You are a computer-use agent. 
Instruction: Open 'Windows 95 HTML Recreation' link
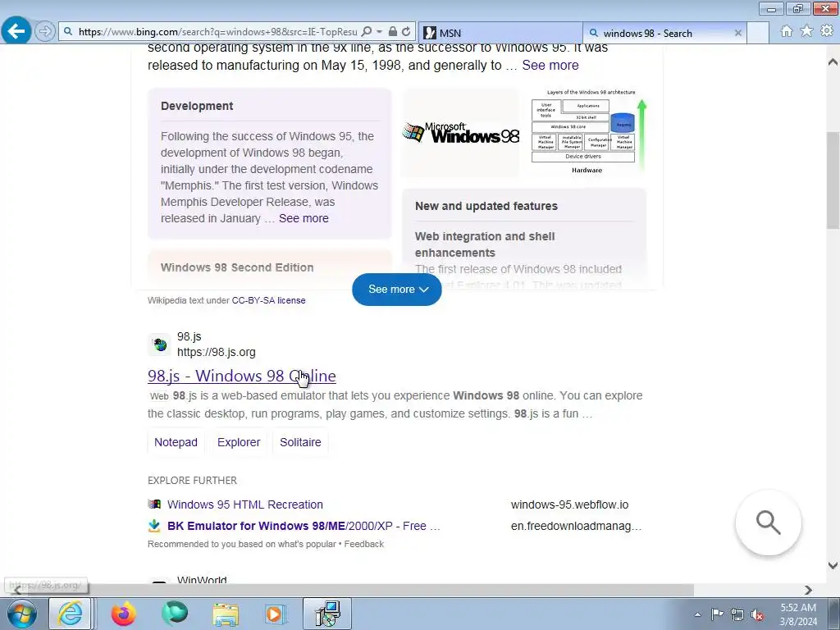click(244, 504)
